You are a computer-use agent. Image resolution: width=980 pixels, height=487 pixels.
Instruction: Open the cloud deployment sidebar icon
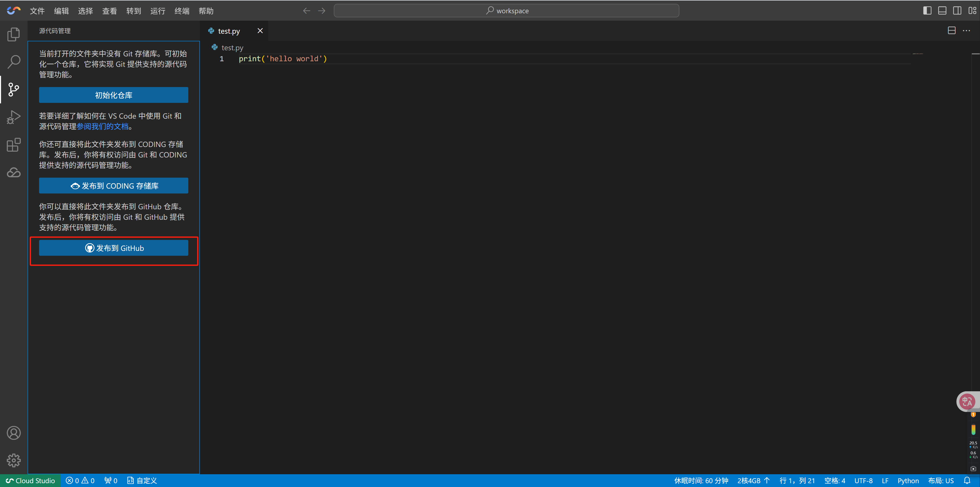coord(14,173)
